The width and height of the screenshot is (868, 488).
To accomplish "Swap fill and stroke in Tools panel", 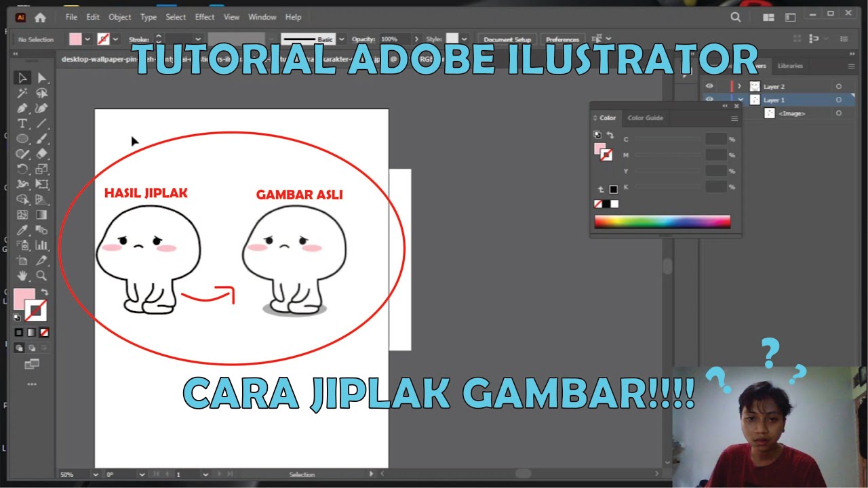I will [x=45, y=292].
